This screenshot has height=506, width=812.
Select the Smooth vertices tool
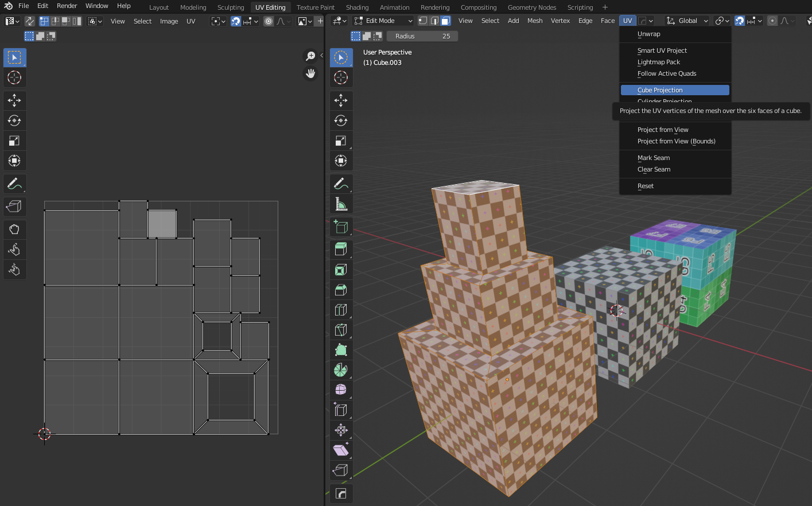click(341, 390)
